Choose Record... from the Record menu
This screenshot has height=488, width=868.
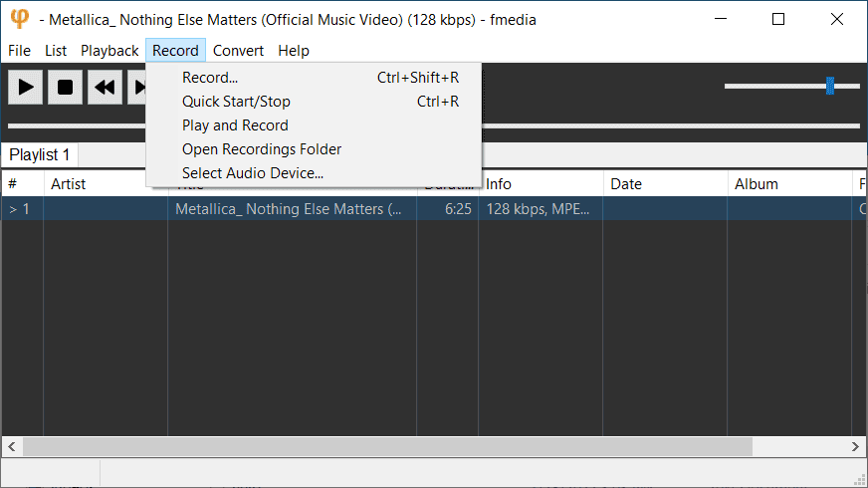click(314, 78)
